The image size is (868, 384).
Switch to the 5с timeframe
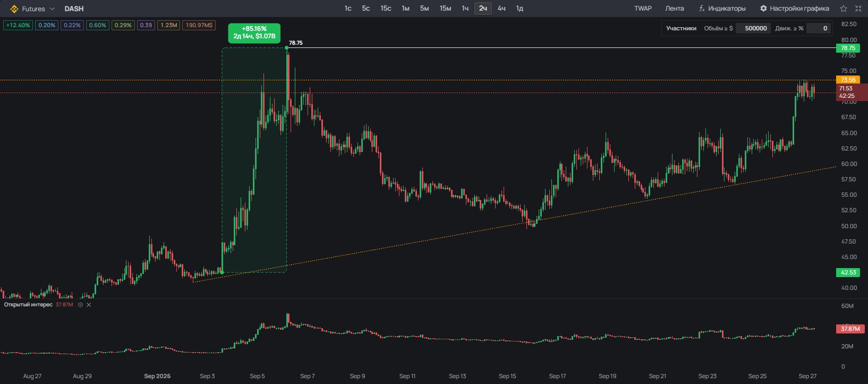(366, 9)
